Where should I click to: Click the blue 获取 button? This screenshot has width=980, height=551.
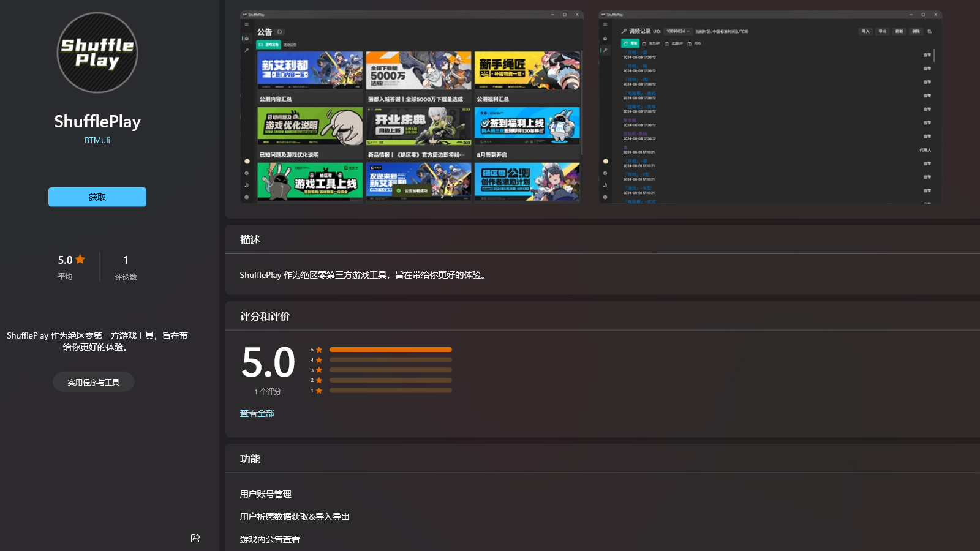[x=97, y=197]
